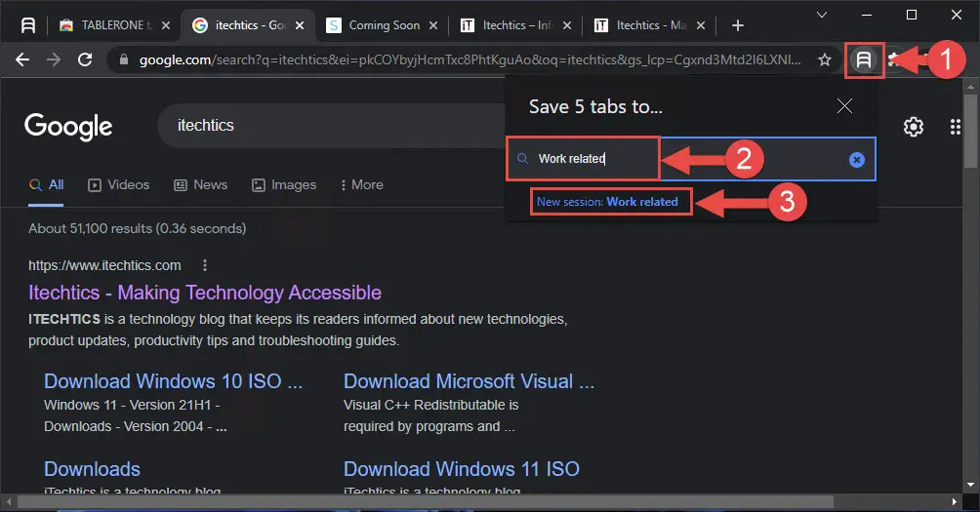Click the scrollbar down arrow
The width and height of the screenshot is (980, 512).
tap(970, 485)
